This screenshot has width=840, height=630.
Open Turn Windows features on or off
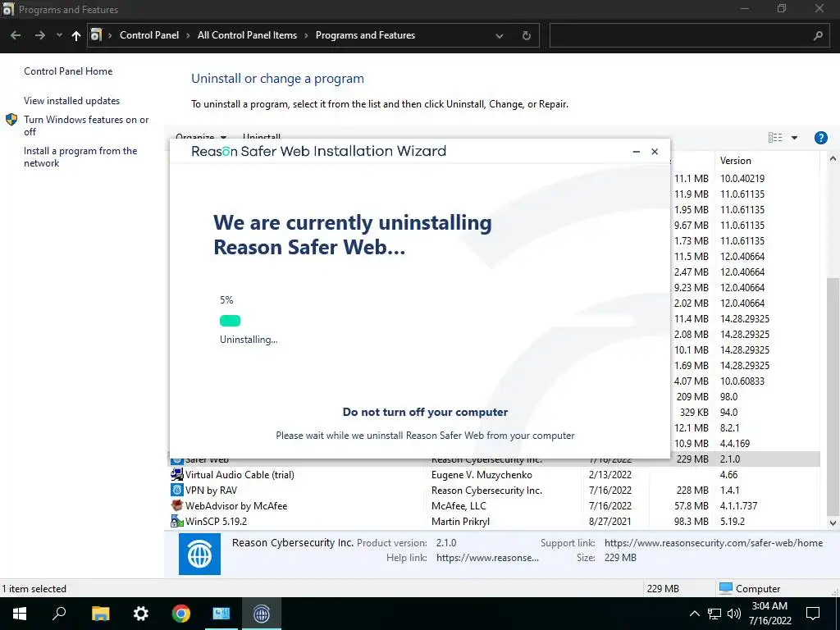86,126
